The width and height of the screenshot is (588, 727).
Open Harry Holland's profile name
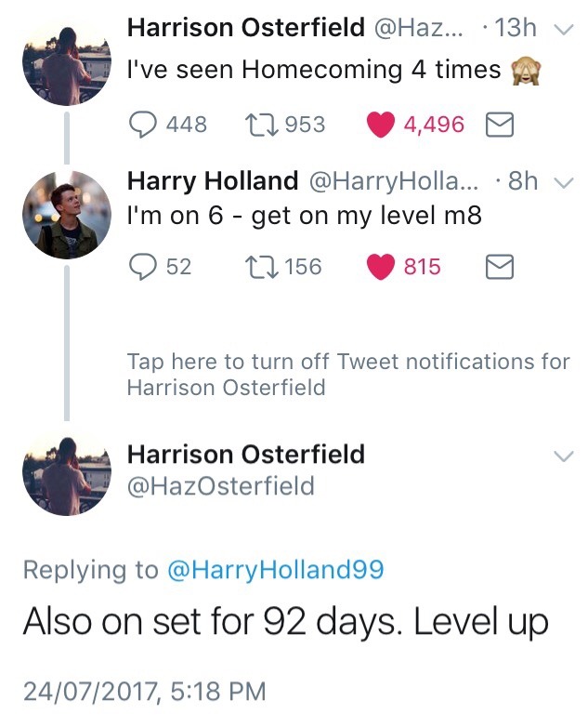point(213,180)
